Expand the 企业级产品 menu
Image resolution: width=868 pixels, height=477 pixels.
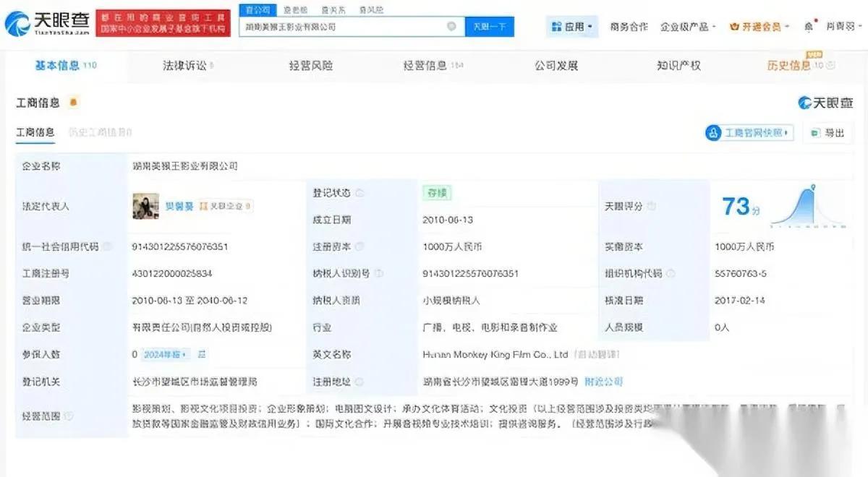click(x=687, y=27)
